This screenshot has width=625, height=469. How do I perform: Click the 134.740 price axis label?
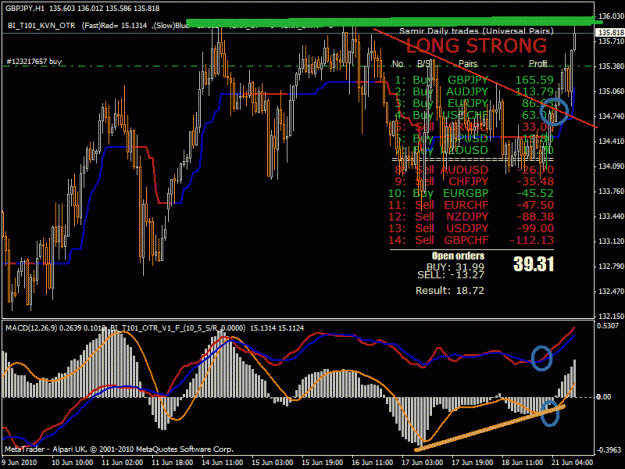(x=611, y=116)
